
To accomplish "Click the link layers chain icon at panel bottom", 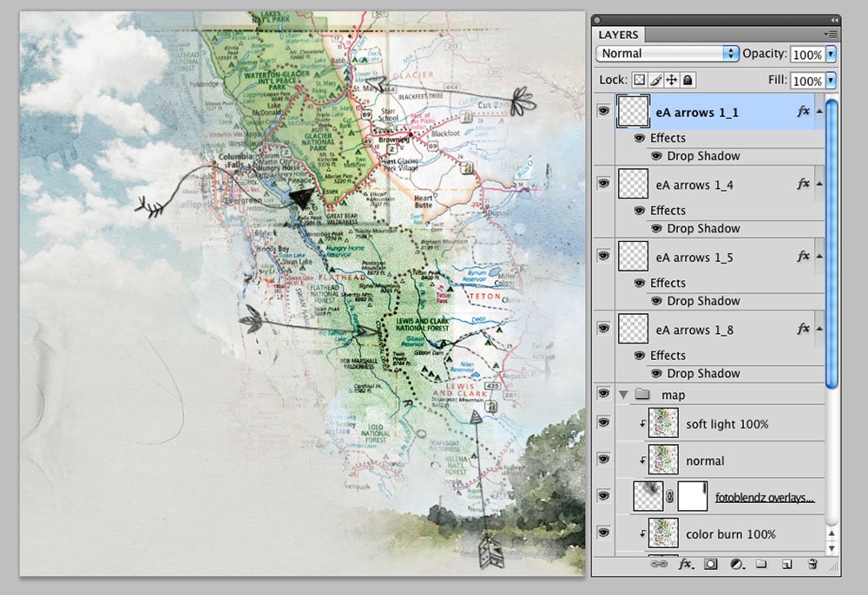I will pos(658,564).
